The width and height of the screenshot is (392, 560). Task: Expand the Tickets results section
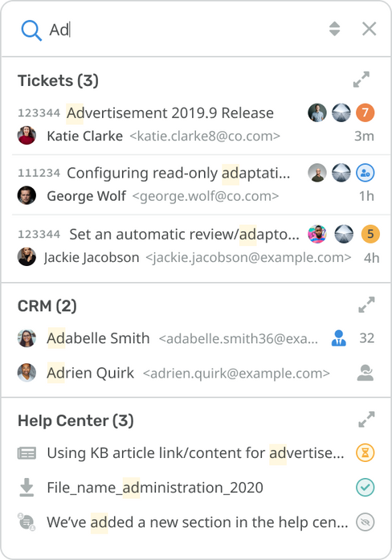tap(361, 80)
